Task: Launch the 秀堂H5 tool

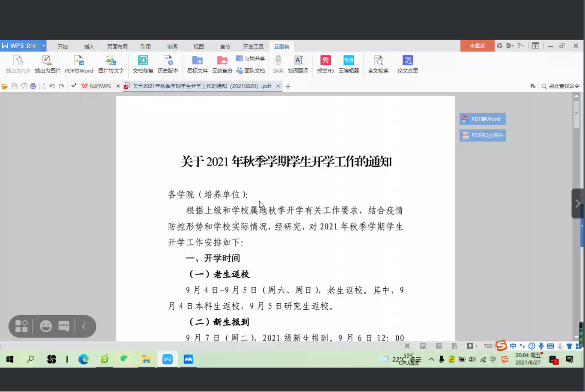Action: tap(325, 64)
